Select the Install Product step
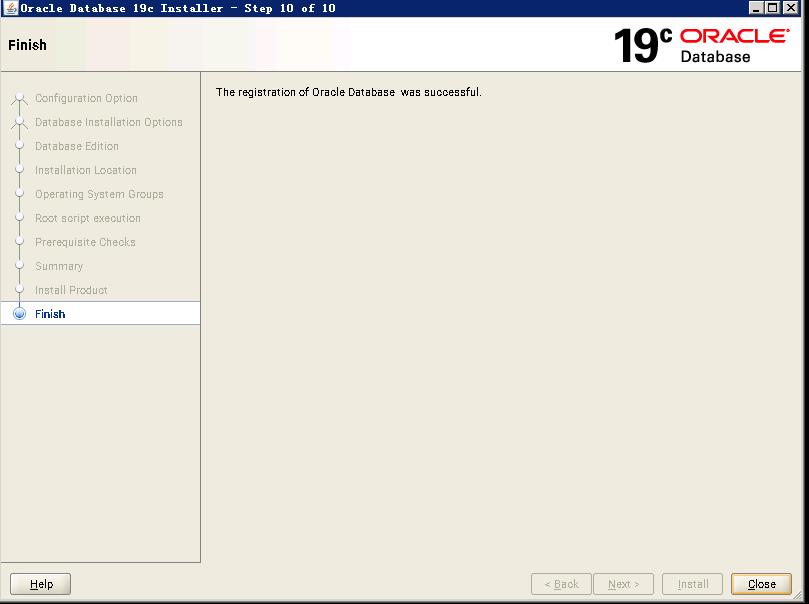 (71, 290)
